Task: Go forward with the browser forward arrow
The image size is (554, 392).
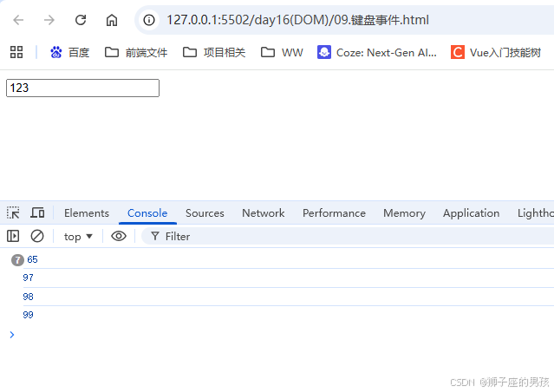Action: 49,20
